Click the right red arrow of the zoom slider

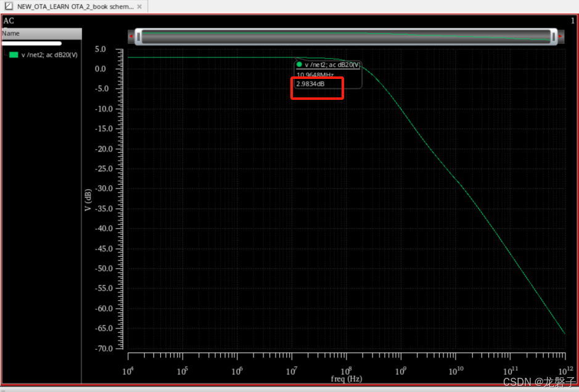click(x=560, y=36)
